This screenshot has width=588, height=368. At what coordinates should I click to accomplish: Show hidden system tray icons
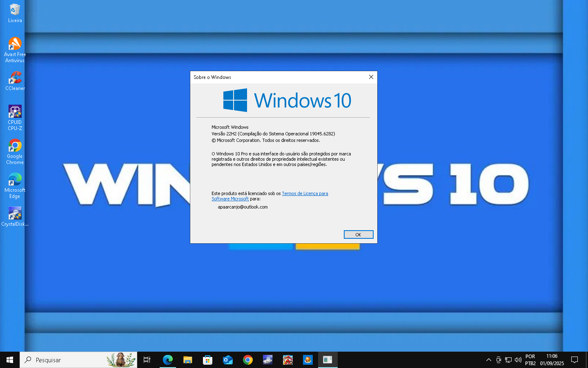coord(488,360)
